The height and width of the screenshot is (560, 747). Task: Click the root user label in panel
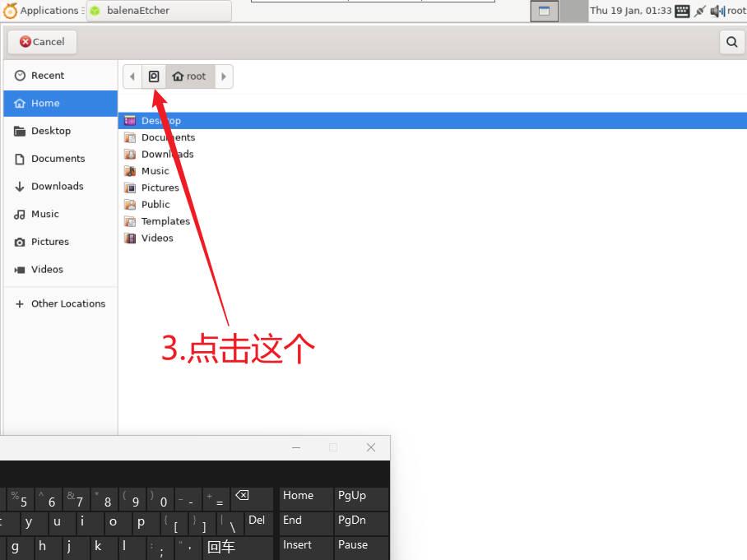736,11
